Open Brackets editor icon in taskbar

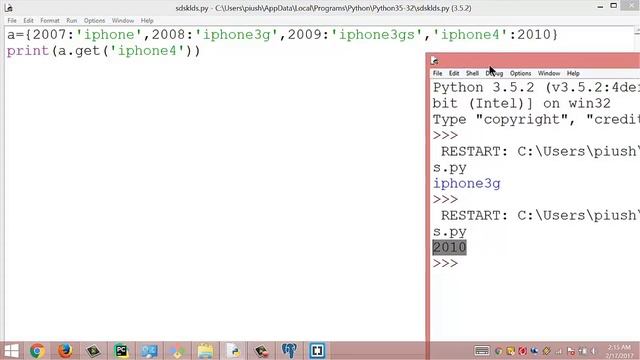tap(317, 351)
